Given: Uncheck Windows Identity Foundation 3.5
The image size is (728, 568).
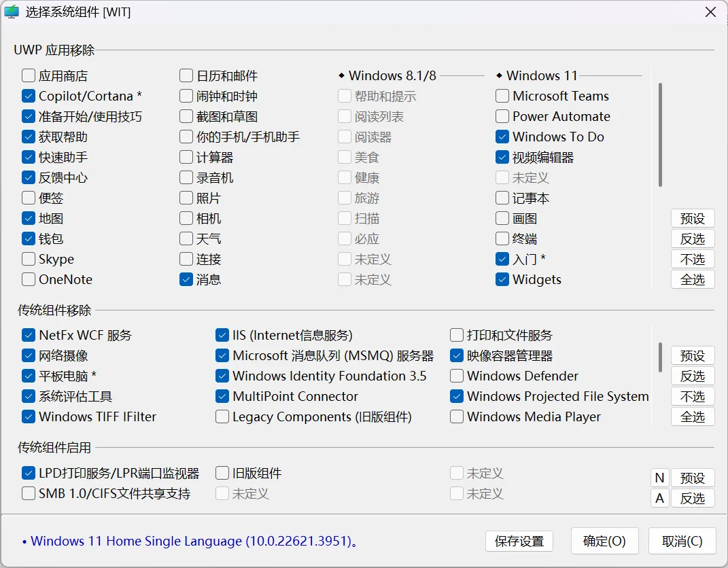Looking at the screenshot, I should pos(222,376).
